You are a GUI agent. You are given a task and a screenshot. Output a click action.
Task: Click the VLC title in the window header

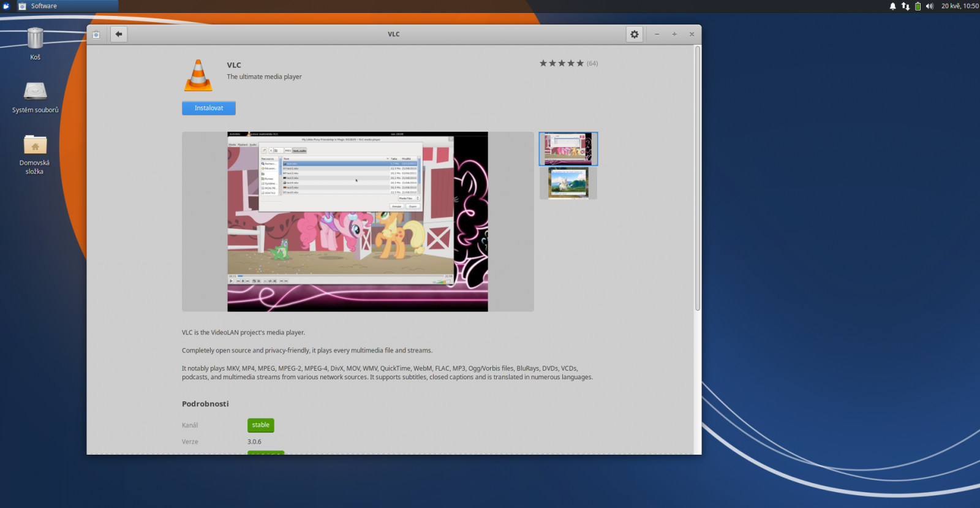point(394,34)
